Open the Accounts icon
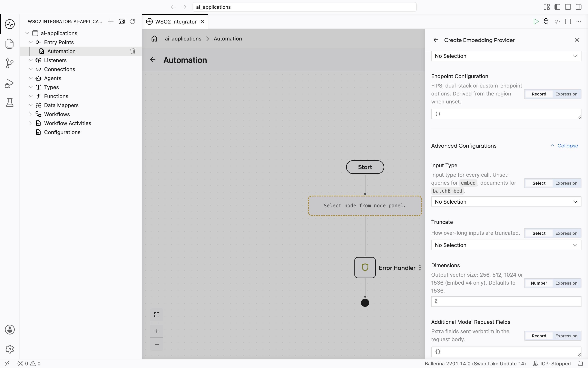Image resolution: width=588 pixels, height=368 pixels. click(x=10, y=330)
